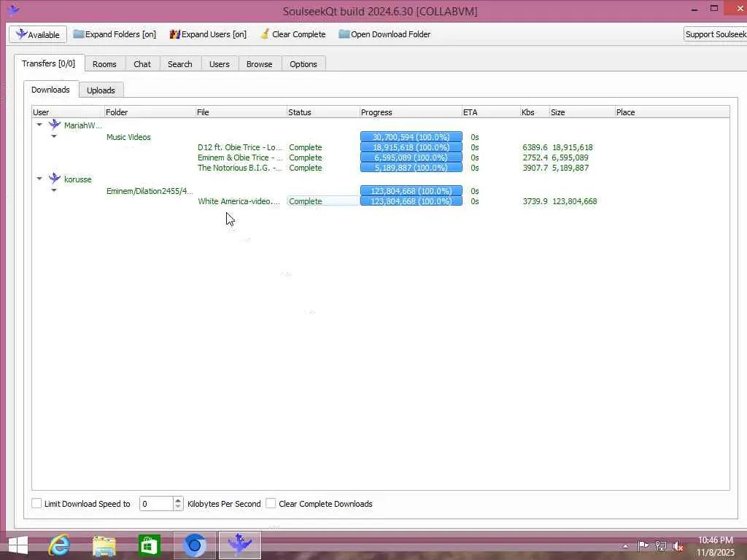Collapse Music Videos folder node
The width and height of the screenshot is (747, 560).
54,136
